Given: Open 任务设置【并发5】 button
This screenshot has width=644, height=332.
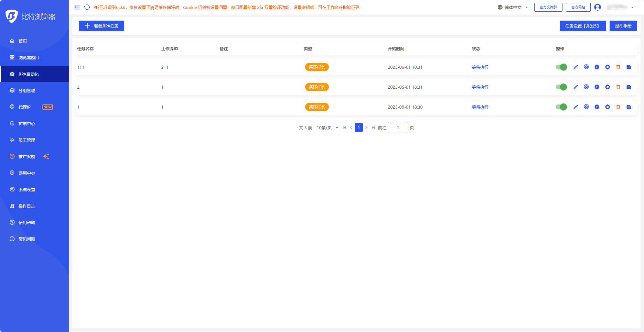Looking at the screenshot, I should (x=583, y=26).
